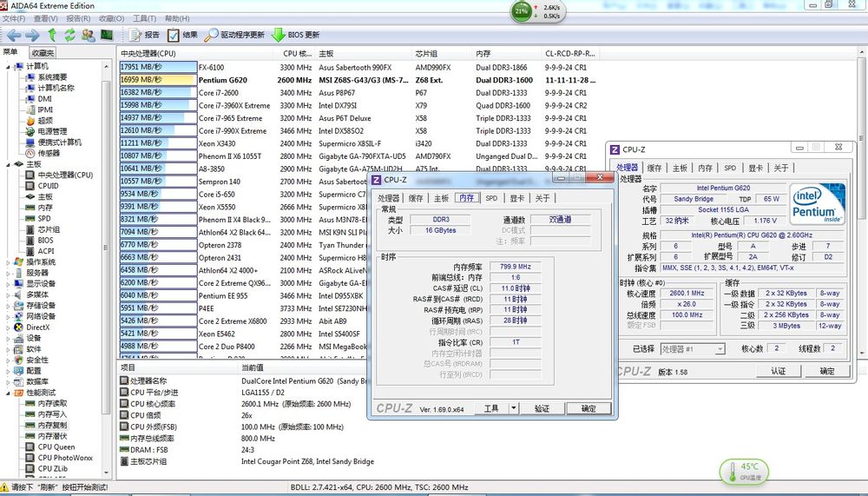This screenshot has width=868, height=496.
Task: Open the 工具(T) menu in menu bar
Action: (144, 18)
